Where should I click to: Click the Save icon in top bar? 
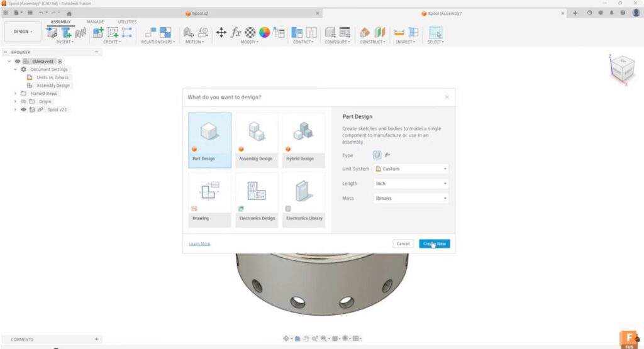30,13
